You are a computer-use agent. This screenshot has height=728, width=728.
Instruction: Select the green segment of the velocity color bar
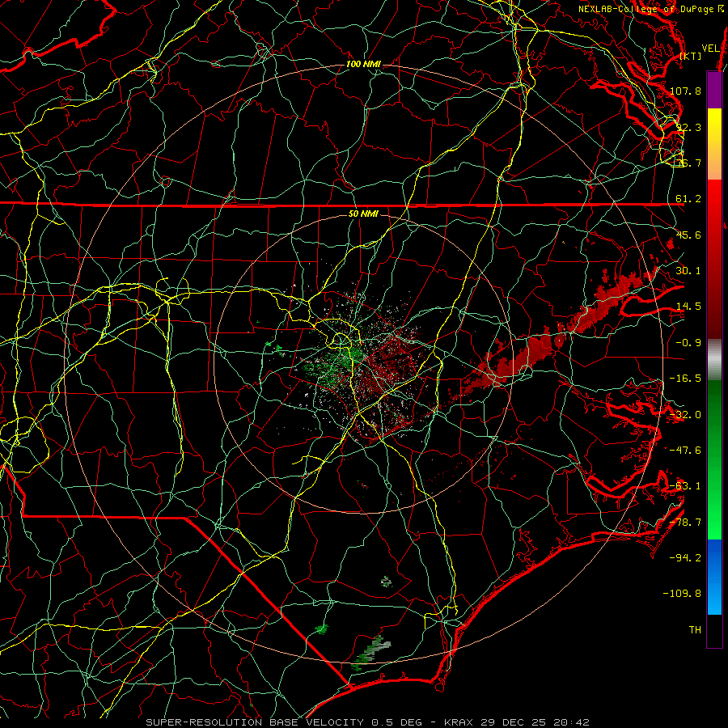click(x=714, y=459)
